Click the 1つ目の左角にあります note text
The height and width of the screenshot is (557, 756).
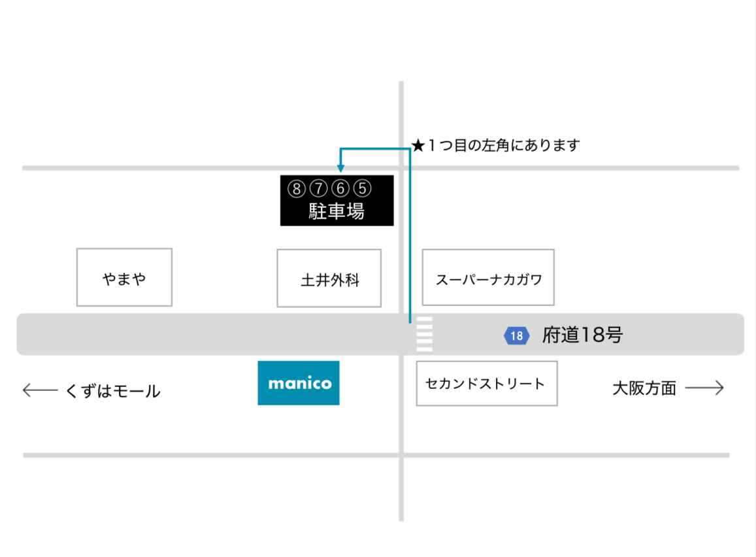pos(503,145)
